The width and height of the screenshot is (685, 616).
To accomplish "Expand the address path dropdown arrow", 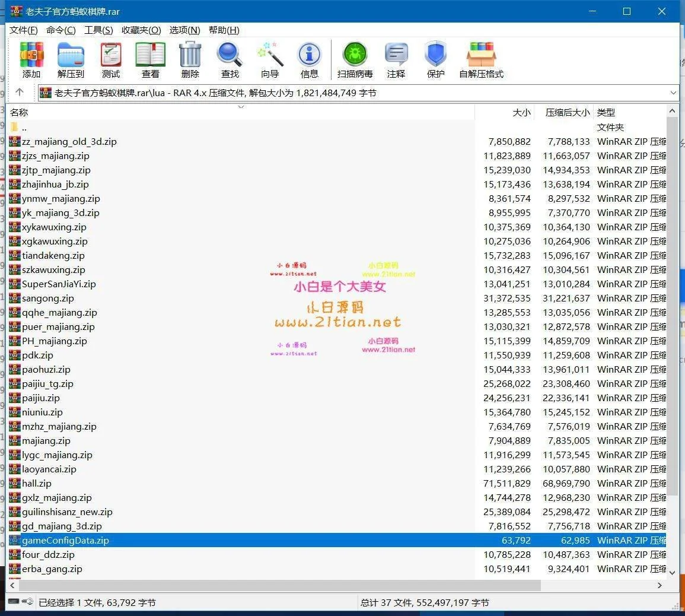I will point(673,93).
